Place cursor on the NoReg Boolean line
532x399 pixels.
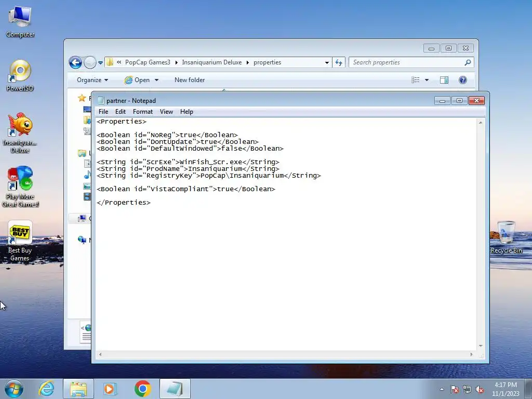coord(167,135)
